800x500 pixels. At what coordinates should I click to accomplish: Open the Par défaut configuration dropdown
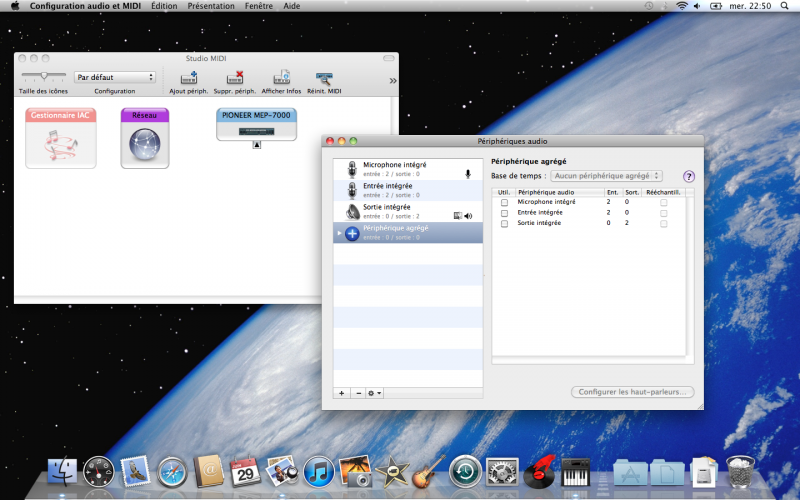point(115,77)
